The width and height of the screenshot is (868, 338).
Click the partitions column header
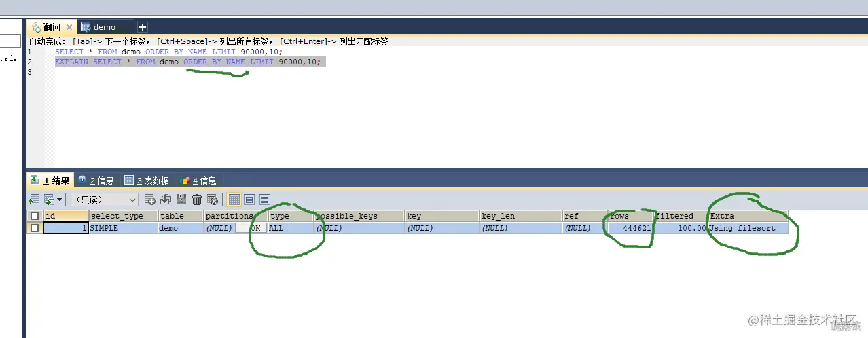[236, 216]
